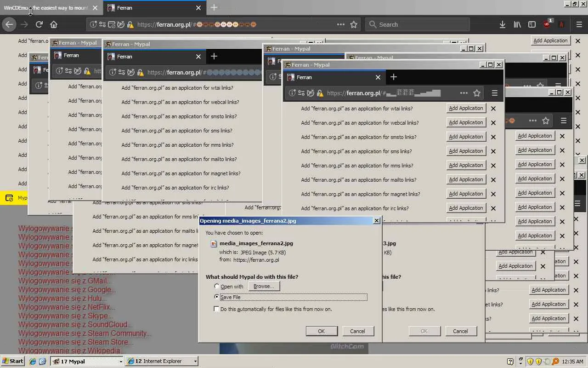The height and width of the screenshot is (368, 588).
Task: Show site information in the front Ferran popup
Action: 292,93
